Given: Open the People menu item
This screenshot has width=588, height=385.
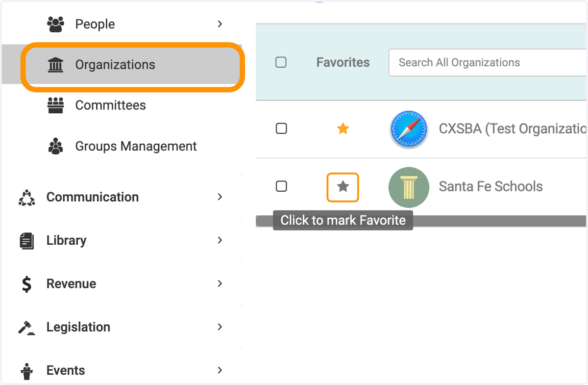Looking at the screenshot, I should tap(95, 24).
